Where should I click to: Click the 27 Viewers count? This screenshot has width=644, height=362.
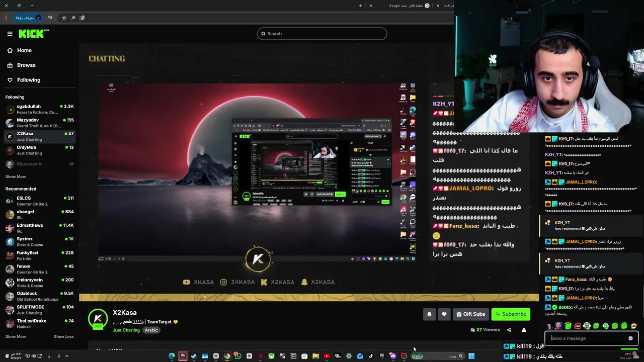(x=485, y=330)
